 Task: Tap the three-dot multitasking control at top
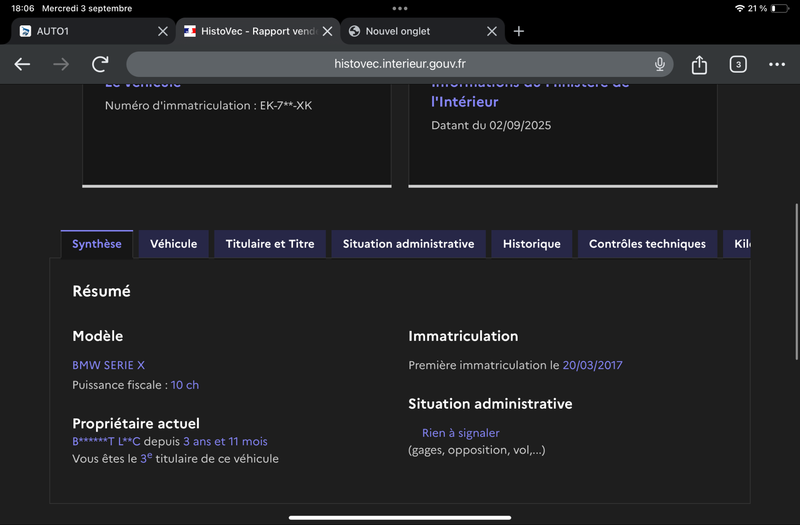click(400, 8)
